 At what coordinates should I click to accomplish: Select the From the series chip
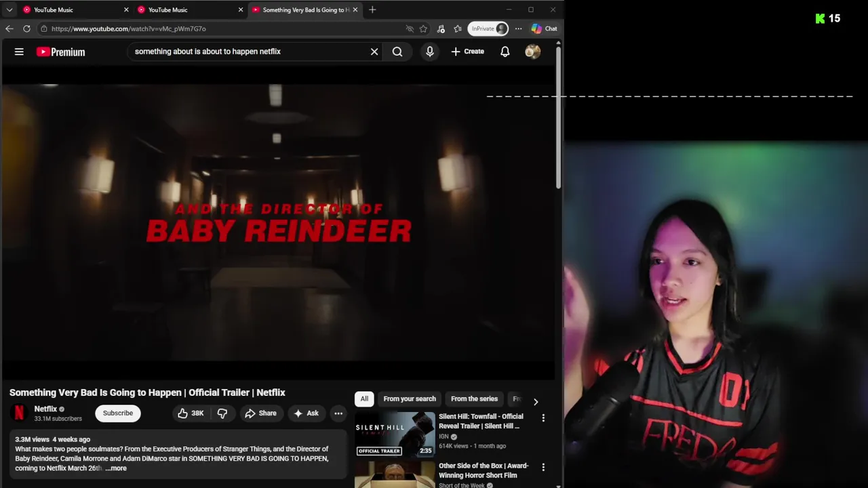(x=474, y=399)
